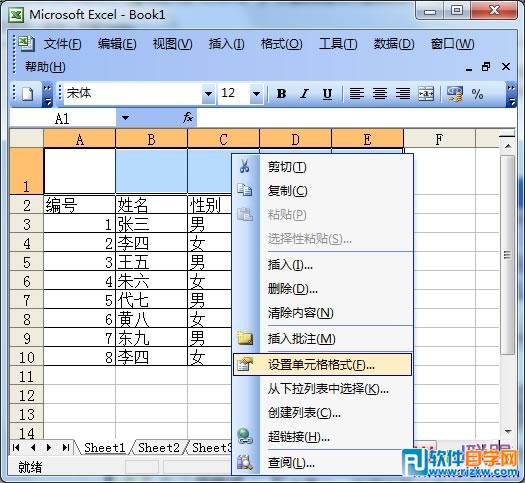Image resolution: width=525 pixels, height=483 pixels.
Task: Click the hyperlink globe icon in context menu
Action: 245,436
